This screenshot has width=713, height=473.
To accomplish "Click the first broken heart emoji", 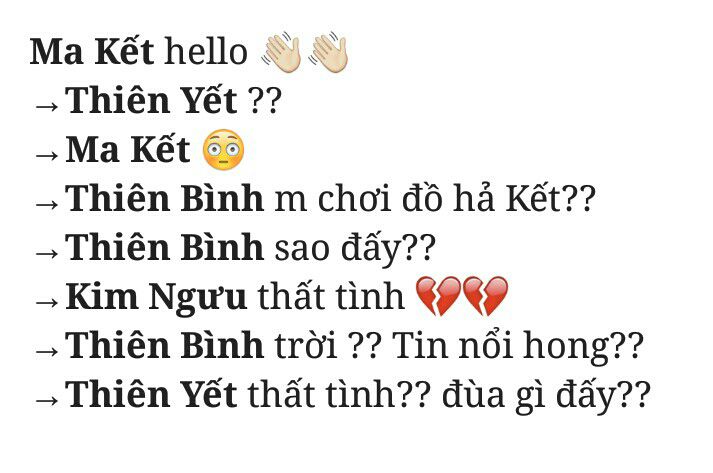I will 439,296.
